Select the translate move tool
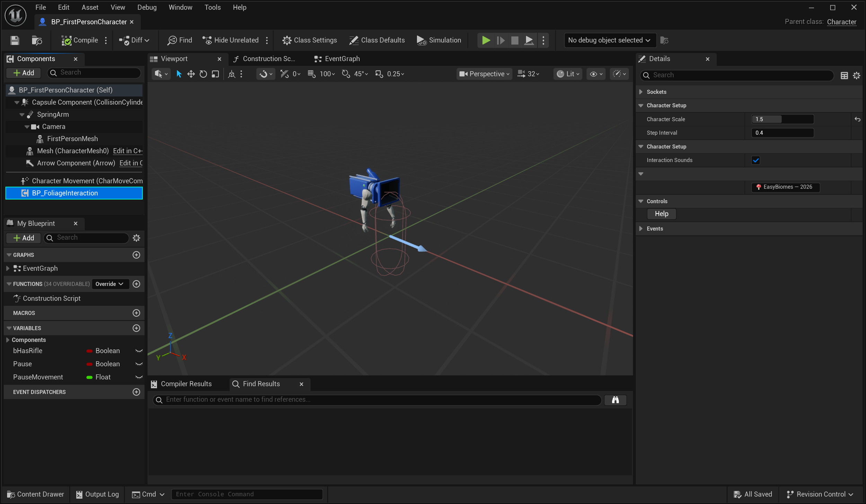The image size is (866, 504). [191, 74]
